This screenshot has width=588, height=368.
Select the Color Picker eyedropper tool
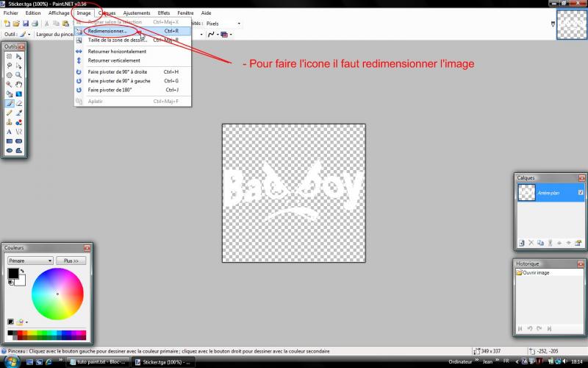tap(19, 113)
